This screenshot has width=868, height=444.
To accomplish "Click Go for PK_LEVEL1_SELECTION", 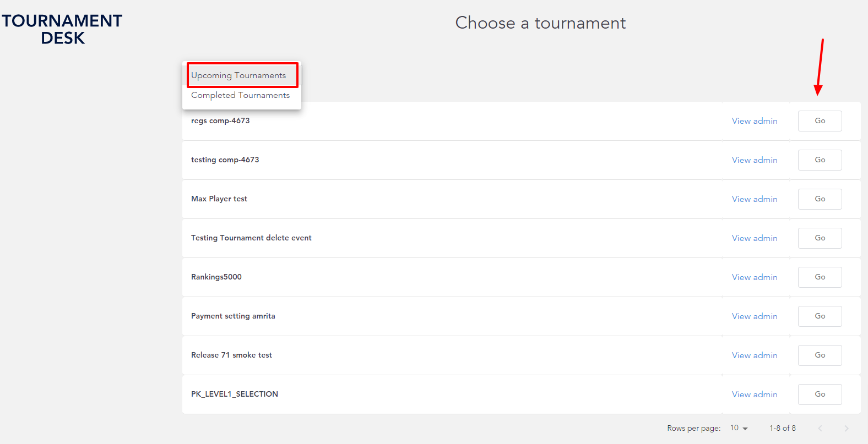I will (x=820, y=394).
